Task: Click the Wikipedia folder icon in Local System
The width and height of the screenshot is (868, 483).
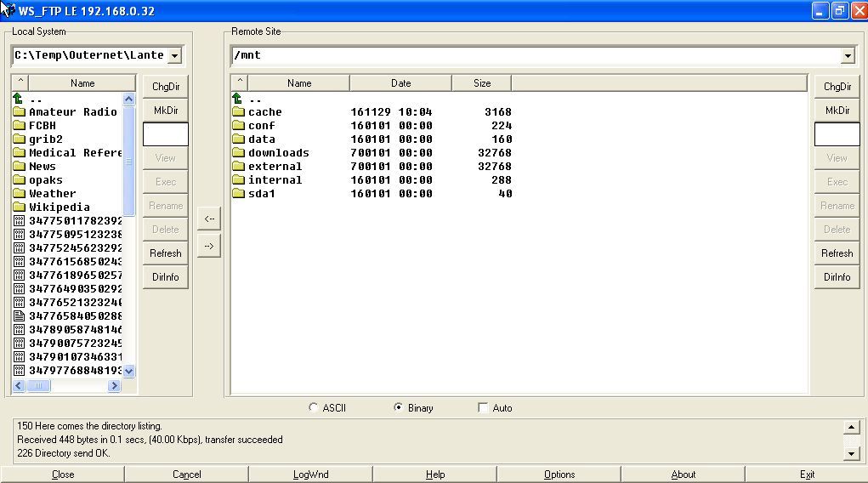Action: click(19, 207)
